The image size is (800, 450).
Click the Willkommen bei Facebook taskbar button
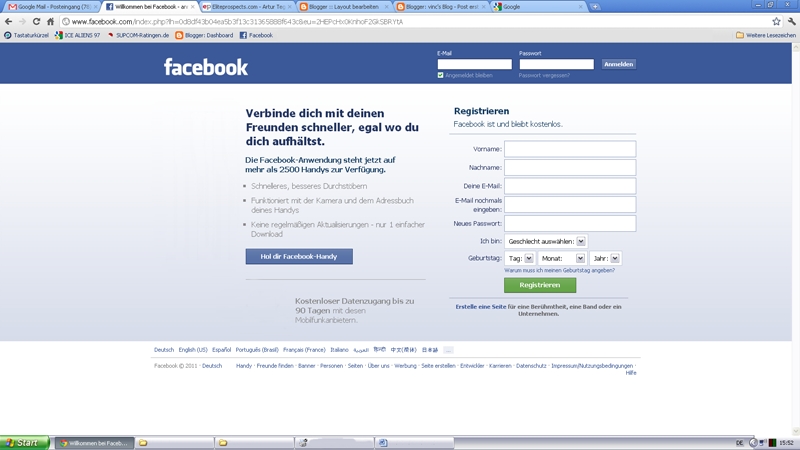pos(95,443)
